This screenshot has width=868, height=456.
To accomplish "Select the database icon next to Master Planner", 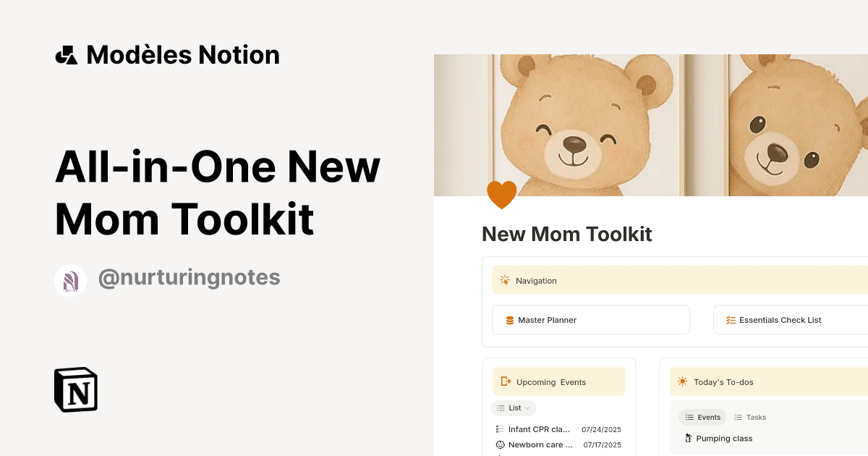I will point(508,319).
